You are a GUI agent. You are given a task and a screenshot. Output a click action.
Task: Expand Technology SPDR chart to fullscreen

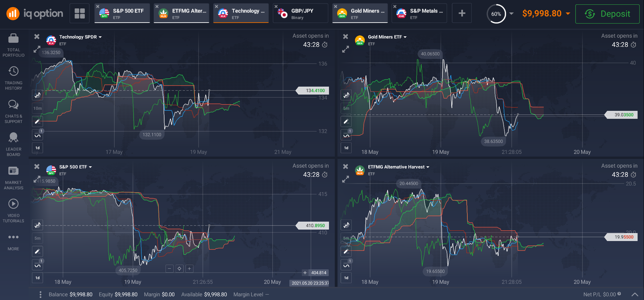(37, 49)
